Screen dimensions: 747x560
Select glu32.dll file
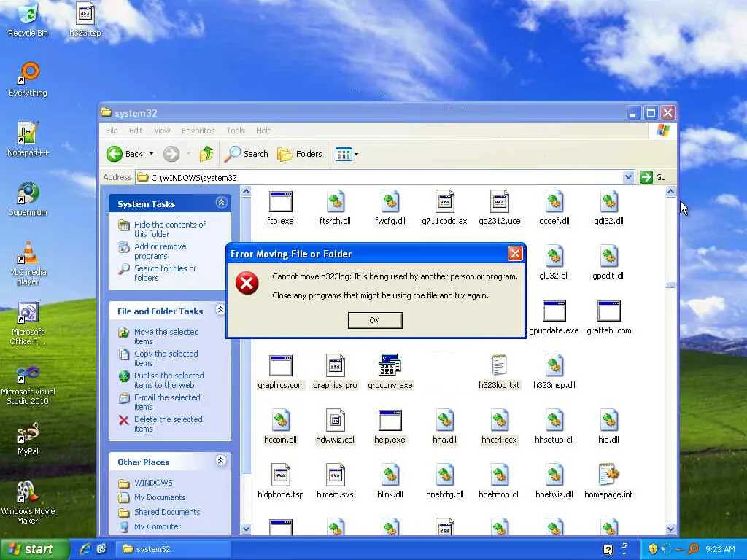coord(554,262)
